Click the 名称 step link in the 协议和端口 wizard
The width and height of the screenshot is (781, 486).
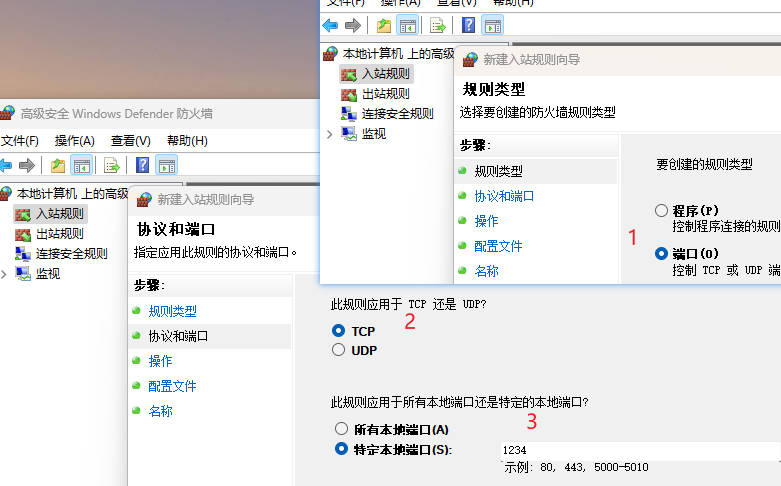[x=160, y=411]
